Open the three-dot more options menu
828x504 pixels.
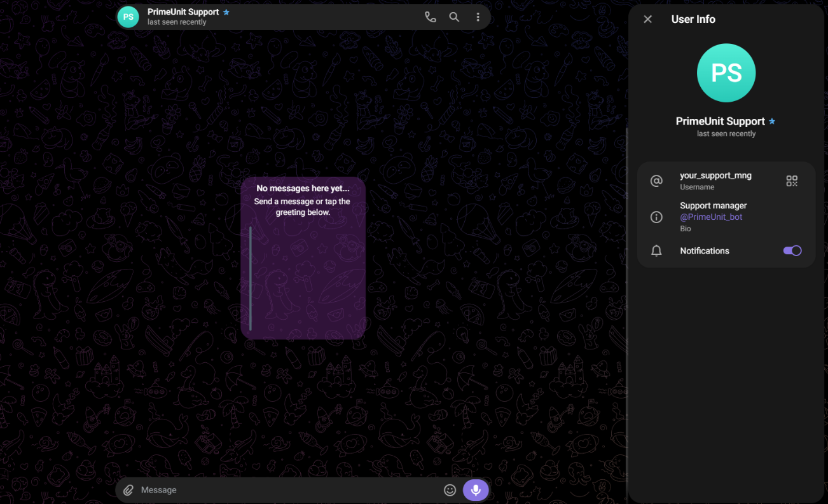pyautogui.click(x=478, y=17)
